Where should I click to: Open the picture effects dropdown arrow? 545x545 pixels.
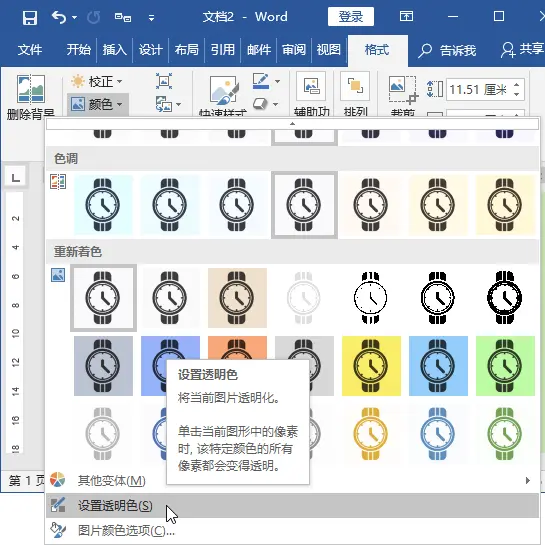(x=276, y=104)
